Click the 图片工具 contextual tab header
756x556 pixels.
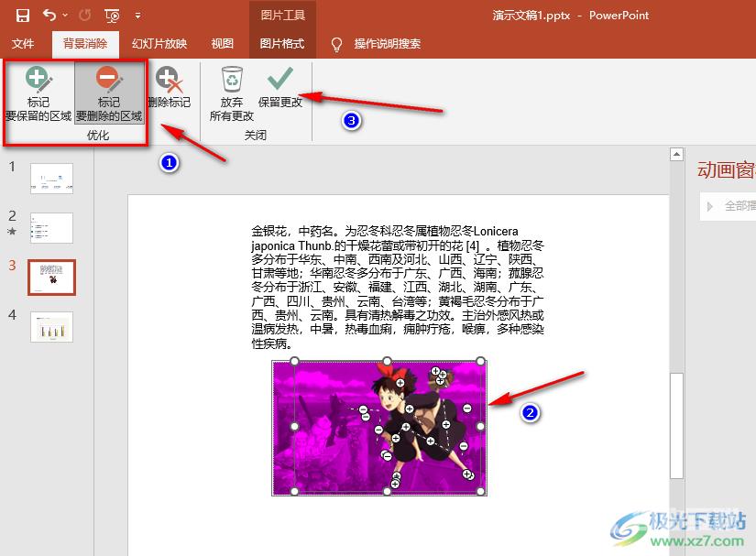coord(282,16)
